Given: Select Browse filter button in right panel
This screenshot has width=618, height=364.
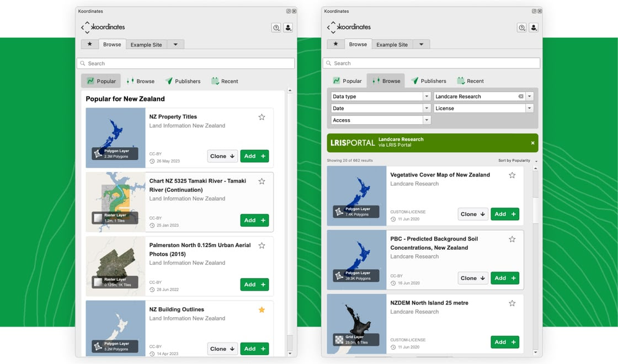Looking at the screenshot, I should coord(386,81).
